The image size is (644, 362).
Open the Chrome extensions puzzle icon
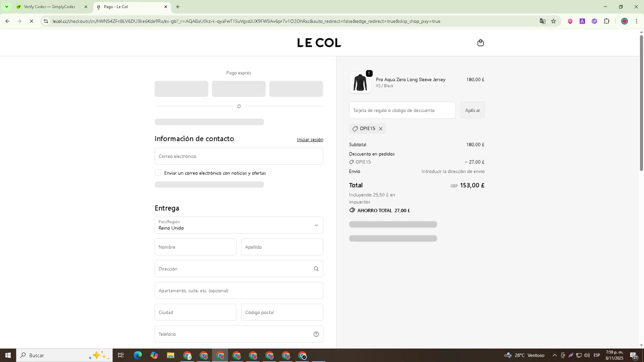(x=607, y=21)
